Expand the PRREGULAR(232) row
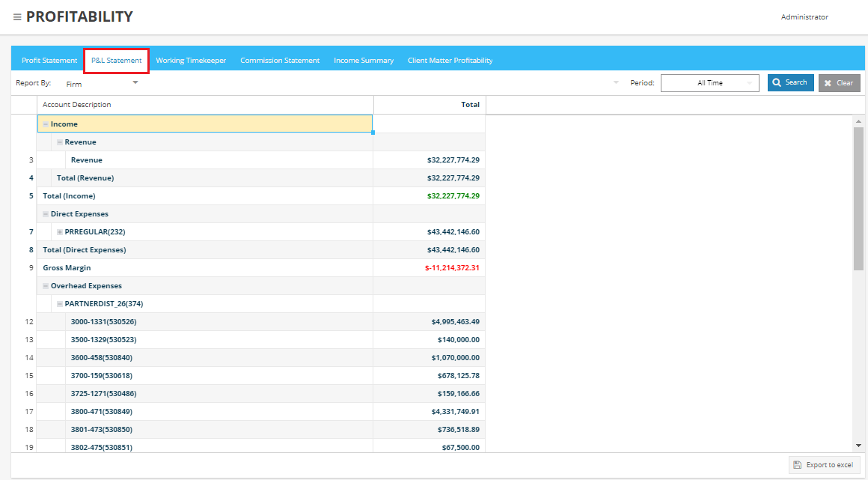 pos(60,232)
